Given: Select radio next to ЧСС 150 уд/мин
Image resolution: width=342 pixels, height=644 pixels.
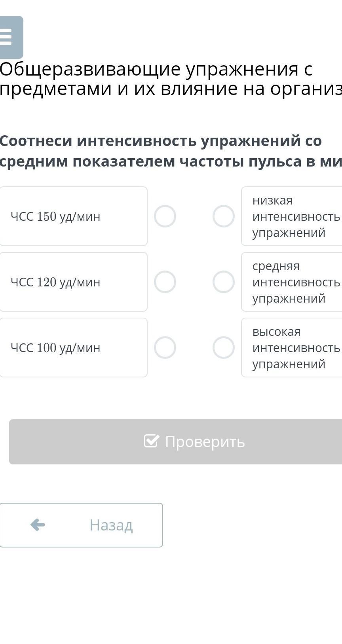Looking at the screenshot, I should click(x=165, y=216).
